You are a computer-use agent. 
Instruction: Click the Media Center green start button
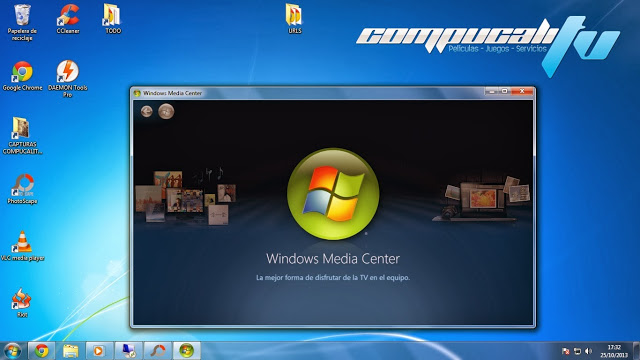[166, 111]
